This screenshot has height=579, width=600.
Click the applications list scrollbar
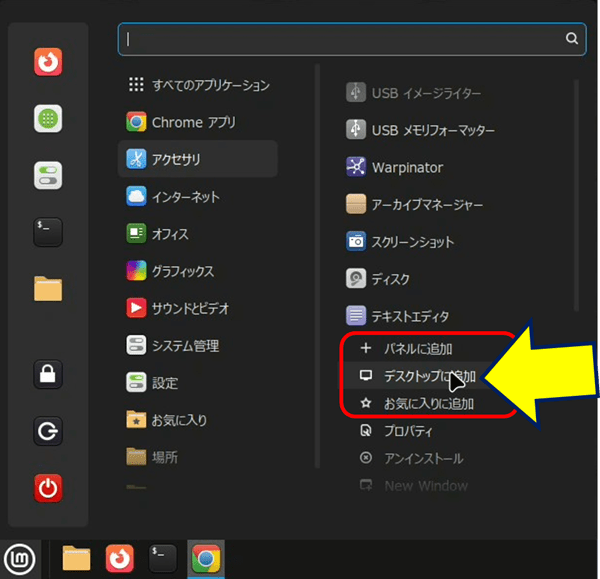coord(576,195)
